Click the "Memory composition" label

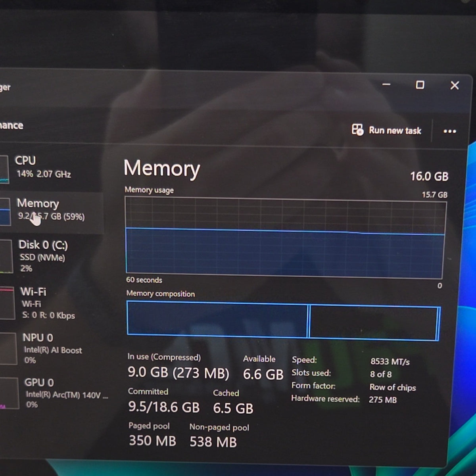pos(161,294)
